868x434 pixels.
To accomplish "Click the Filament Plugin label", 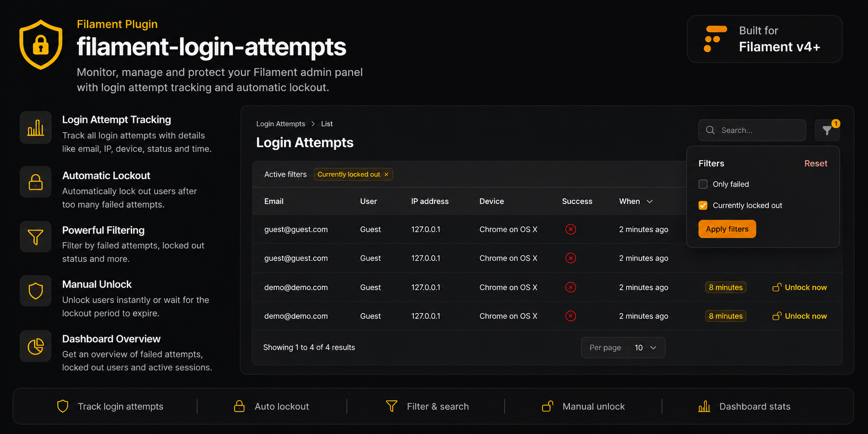I will click(x=117, y=24).
